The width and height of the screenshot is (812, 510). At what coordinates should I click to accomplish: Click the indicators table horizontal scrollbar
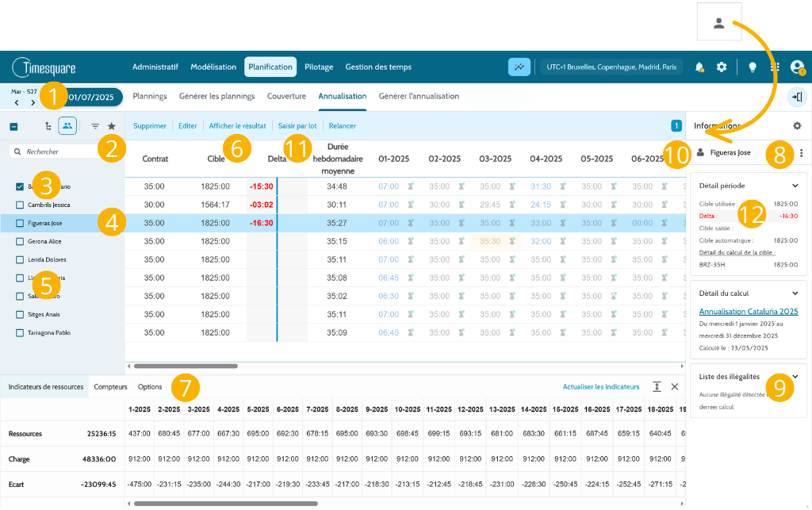(226, 504)
